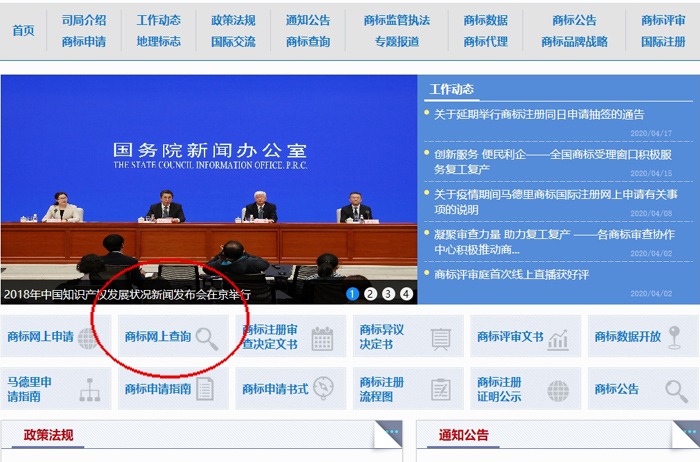The width and height of the screenshot is (700, 462).
Task: Click the date 2020/04/15
Action: (x=651, y=173)
